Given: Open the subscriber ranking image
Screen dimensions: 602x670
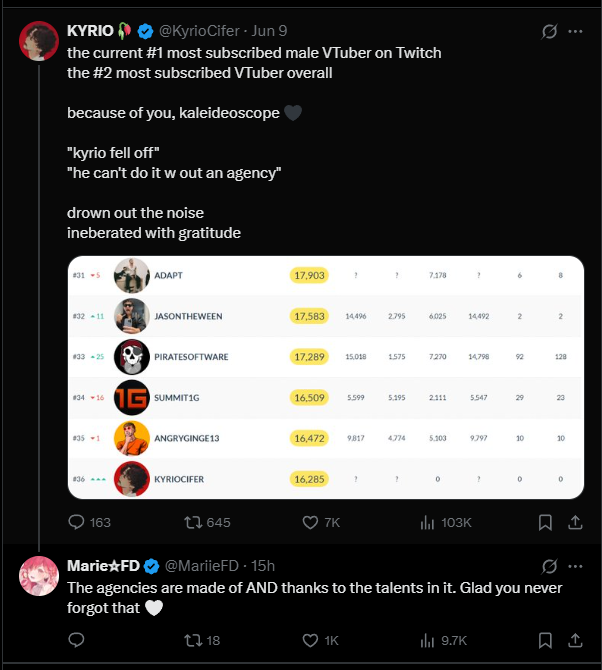Looking at the screenshot, I should point(325,376).
